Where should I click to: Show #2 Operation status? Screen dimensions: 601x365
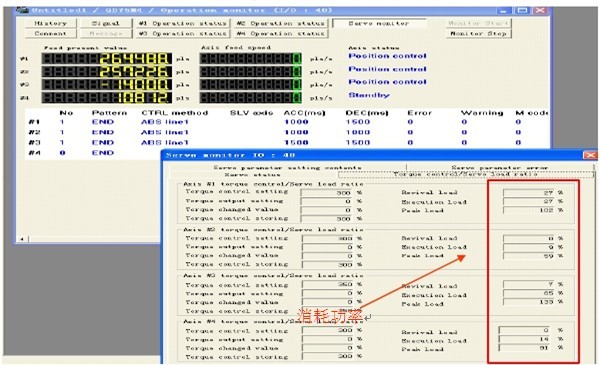281,23
